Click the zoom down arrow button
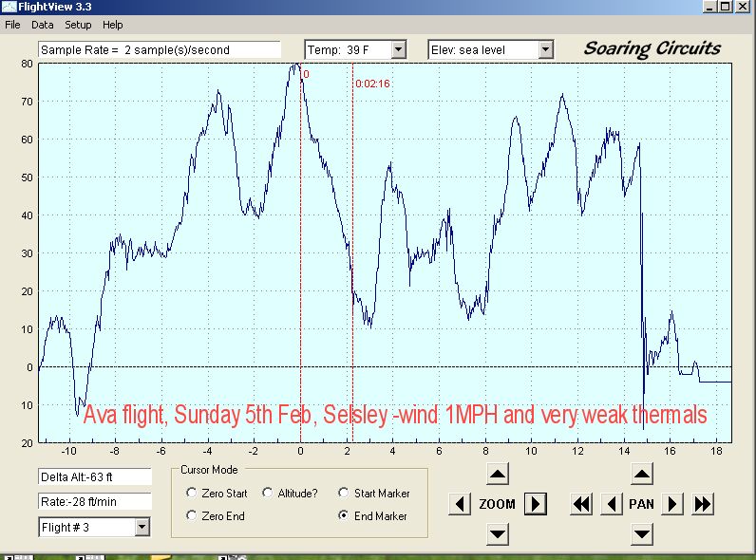756x560 pixels. point(498,534)
